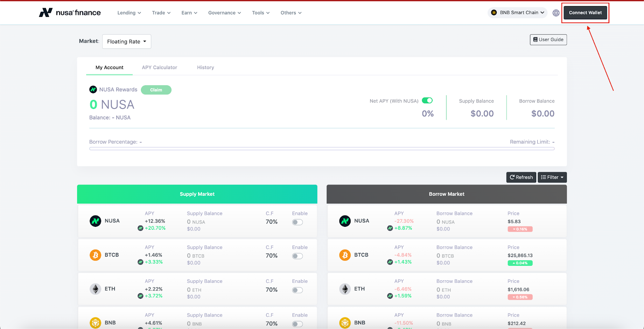Click reward icon beside +20.70% supply APY

pos(140,228)
